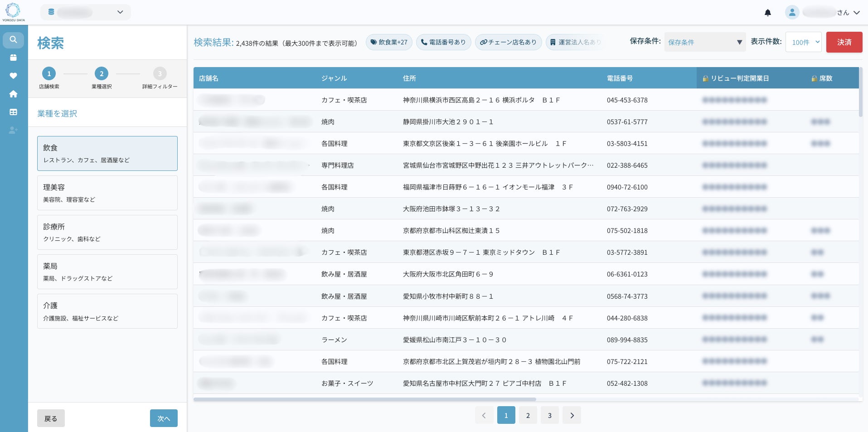Open the add-user icon in sidebar
The height and width of the screenshot is (432, 868).
click(14, 130)
